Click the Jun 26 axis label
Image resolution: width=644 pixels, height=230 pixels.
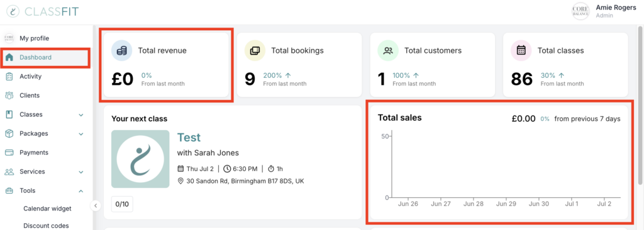[x=408, y=204]
